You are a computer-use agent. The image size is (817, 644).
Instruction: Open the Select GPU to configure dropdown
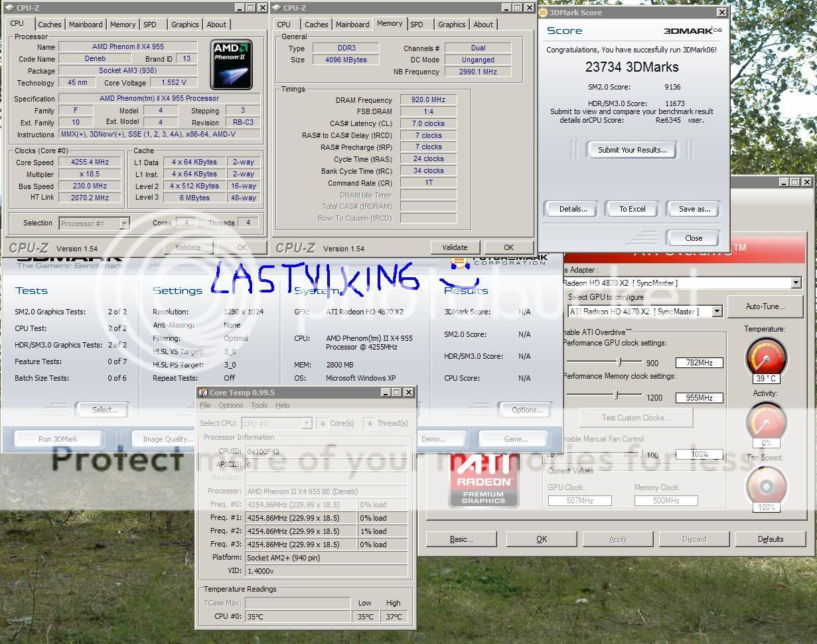click(x=717, y=312)
